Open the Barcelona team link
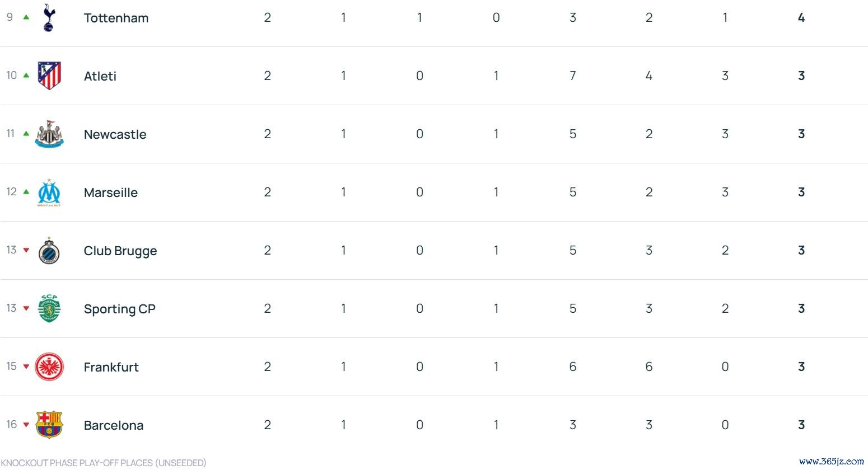The width and height of the screenshot is (868, 470). (x=113, y=425)
